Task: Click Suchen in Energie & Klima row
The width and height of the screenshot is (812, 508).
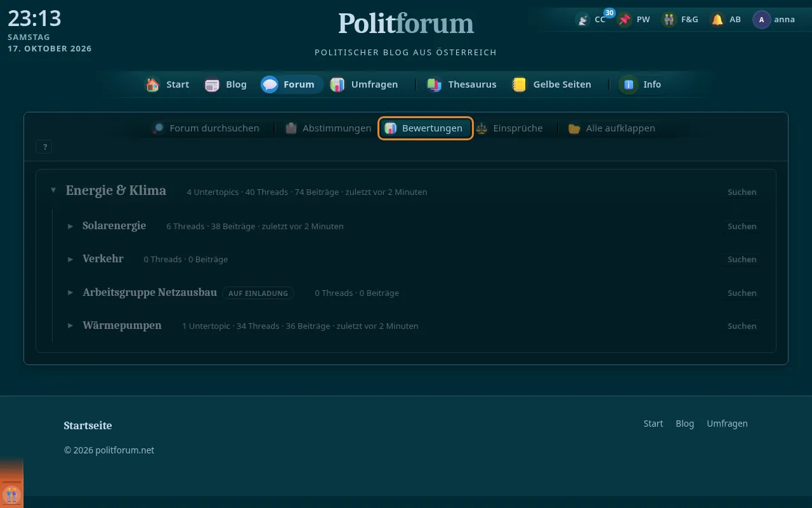Action: click(742, 192)
